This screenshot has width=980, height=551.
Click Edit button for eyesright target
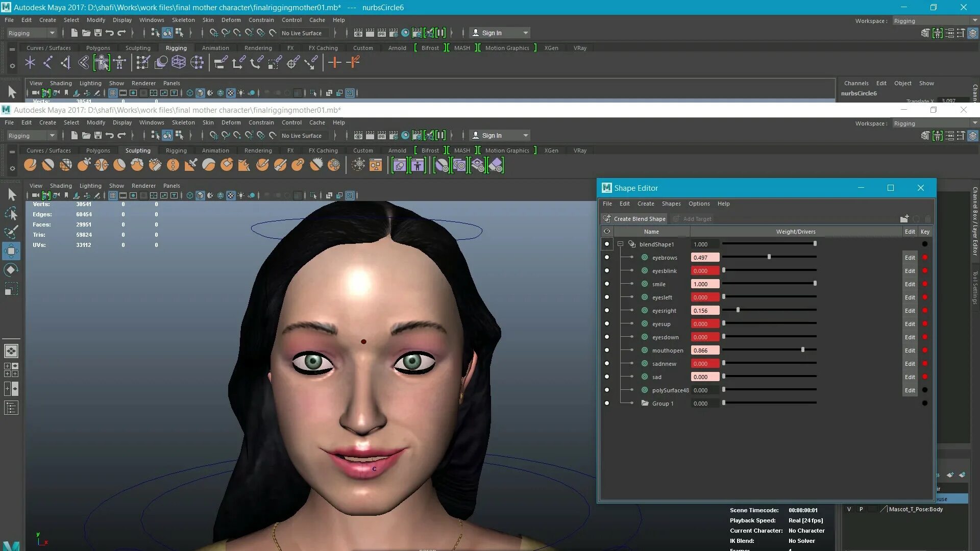(x=910, y=311)
